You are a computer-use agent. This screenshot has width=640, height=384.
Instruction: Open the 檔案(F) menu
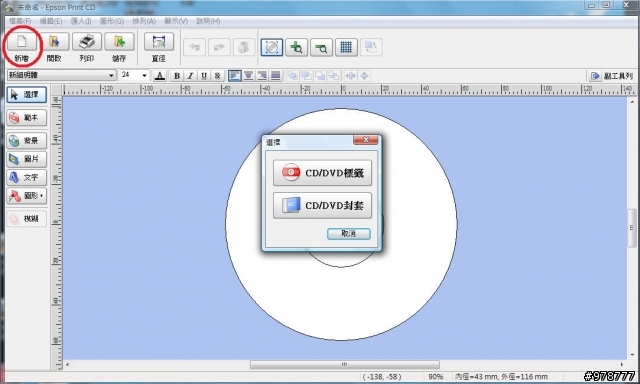click(x=20, y=21)
